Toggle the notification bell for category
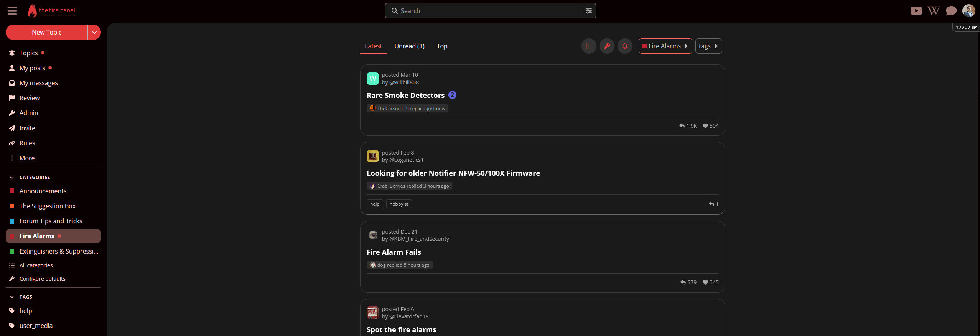The width and height of the screenshot is (980, 336). [624, 46]
